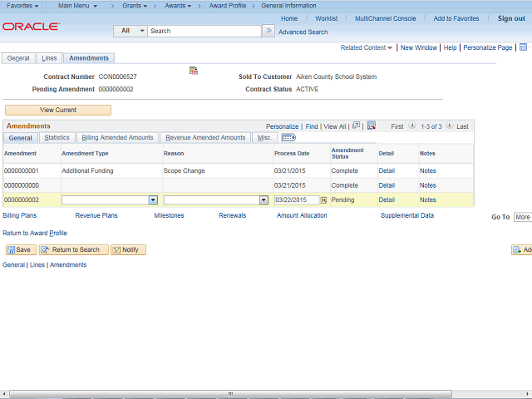Switch to the Lines page tab
Screen dimensions: 532x399
tap(49, 58)
